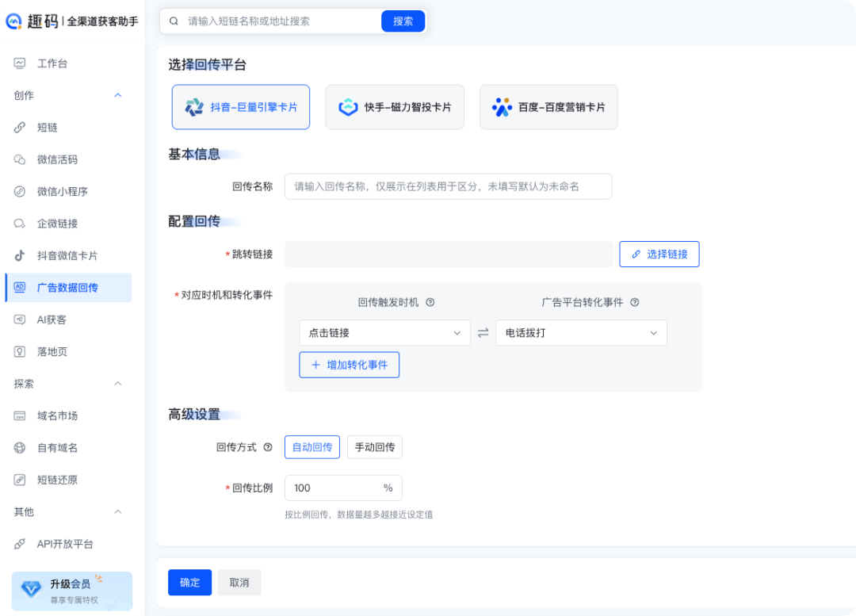Select 手动回传 mode
The height and width of the screenshot is (616, 856).
374,447
